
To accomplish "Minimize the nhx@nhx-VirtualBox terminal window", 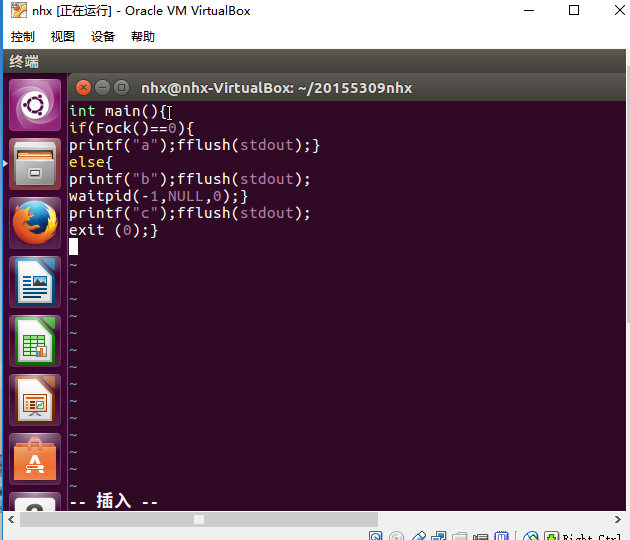I will [102, 87].
